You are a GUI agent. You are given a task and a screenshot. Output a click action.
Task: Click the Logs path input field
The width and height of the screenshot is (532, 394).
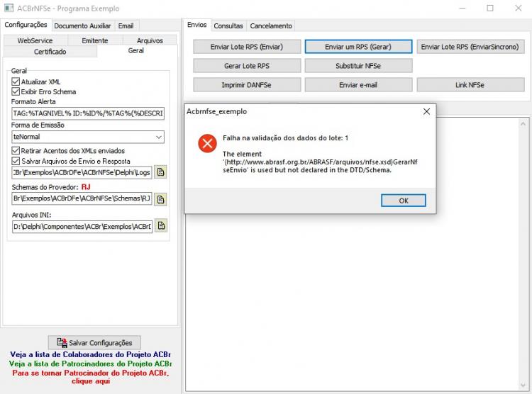pyautogui.click(x=82, y=172)
